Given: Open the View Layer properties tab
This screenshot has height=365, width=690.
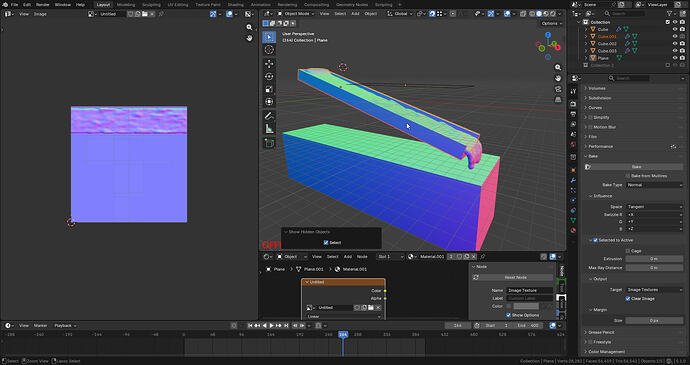Looking at the screenshot, I should (573, 125).
